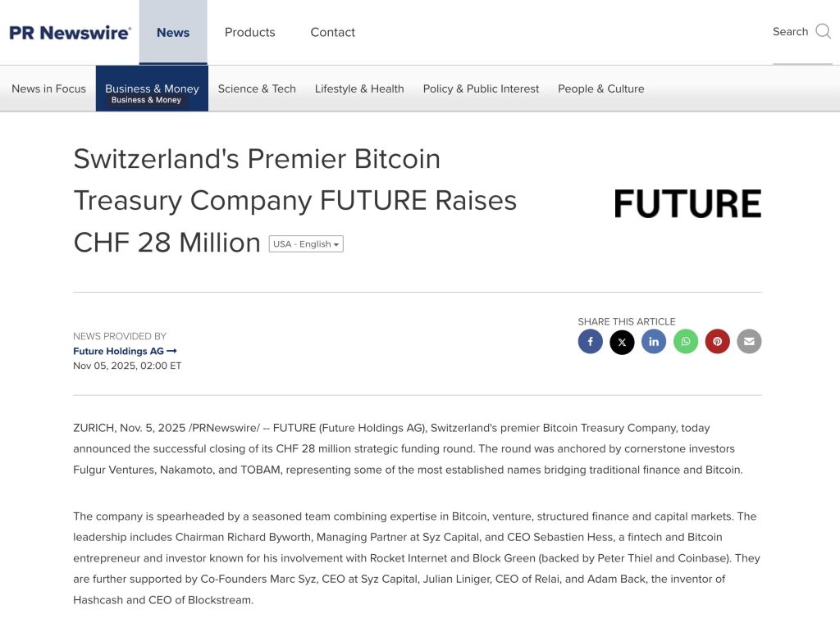The width and height of the screenshot is (840, 623).
Task: Click the Search text field
Action: 790,32
